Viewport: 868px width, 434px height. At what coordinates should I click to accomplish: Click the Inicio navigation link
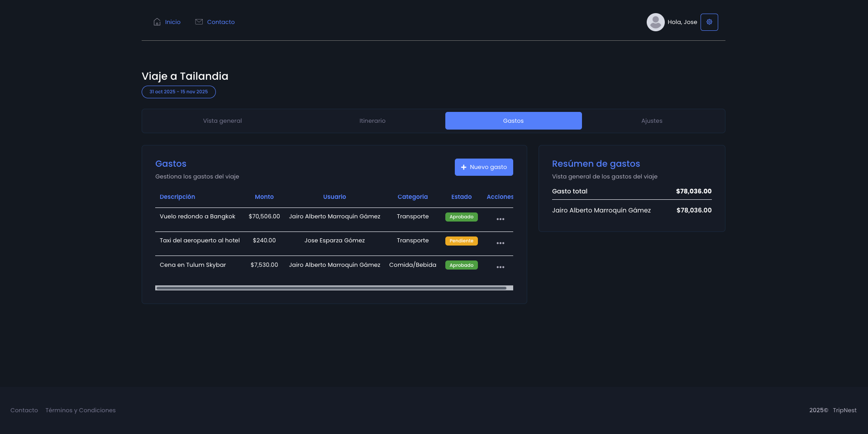pyautogui.click(x=172, y=22)
